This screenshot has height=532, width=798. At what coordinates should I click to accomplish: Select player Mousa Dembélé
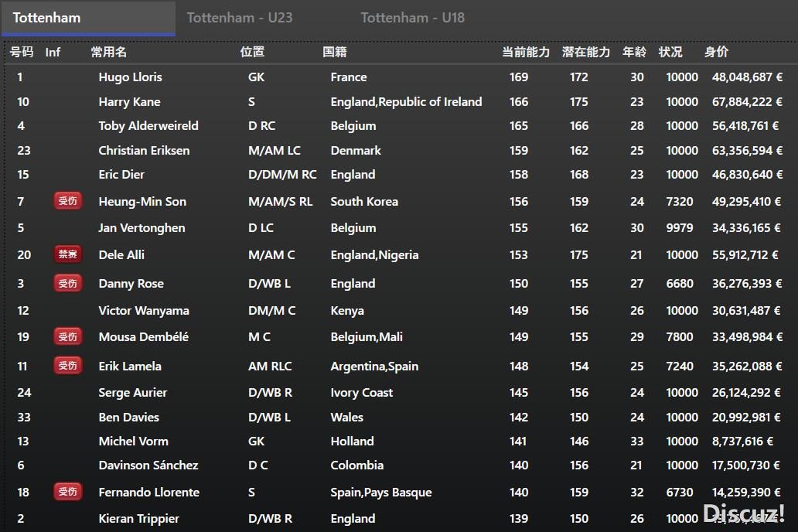144,337
